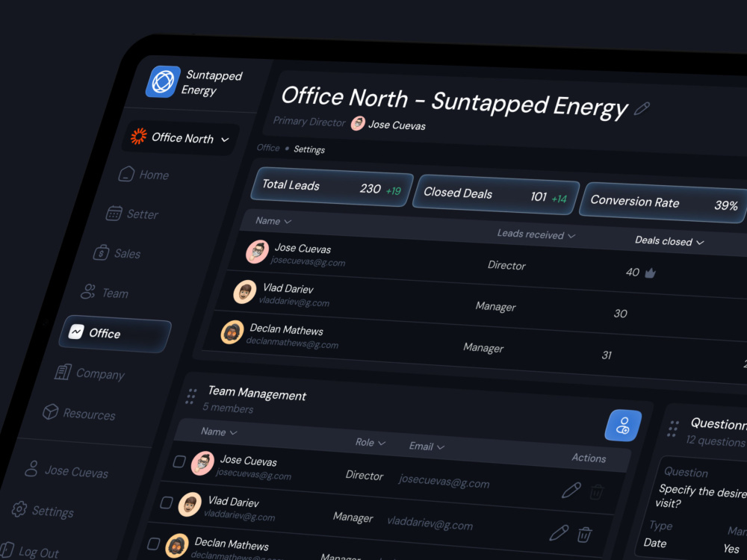Sort by the Leads received column
The width and height of the screenshot is (747, 560).
pyautogui.click(x=536, y=234)
